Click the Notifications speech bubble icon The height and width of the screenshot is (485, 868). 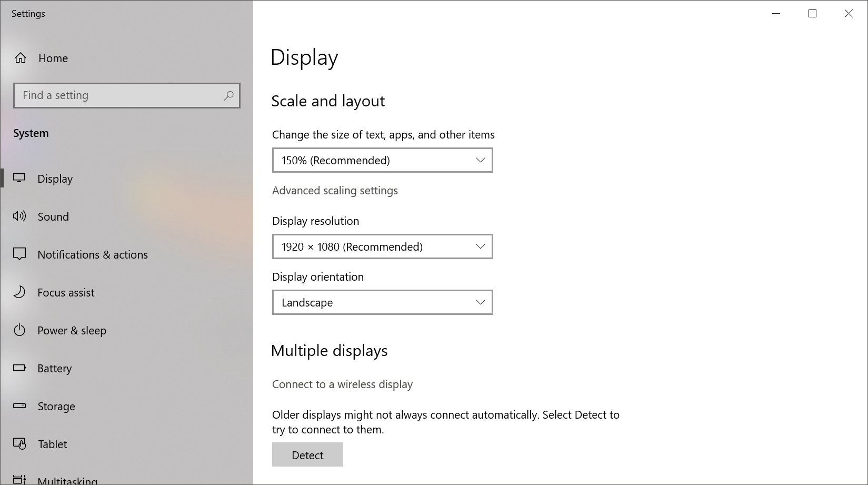(x=19, y=254)
